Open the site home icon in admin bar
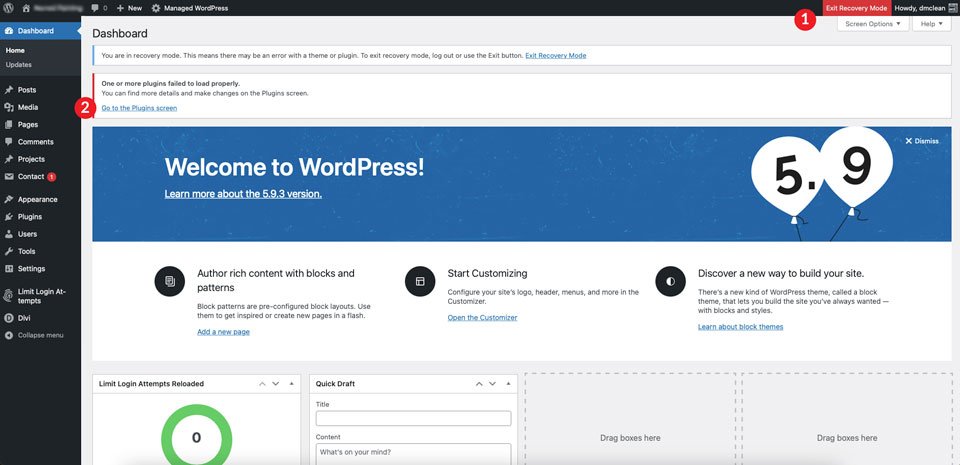 click(x=26, y=8)
